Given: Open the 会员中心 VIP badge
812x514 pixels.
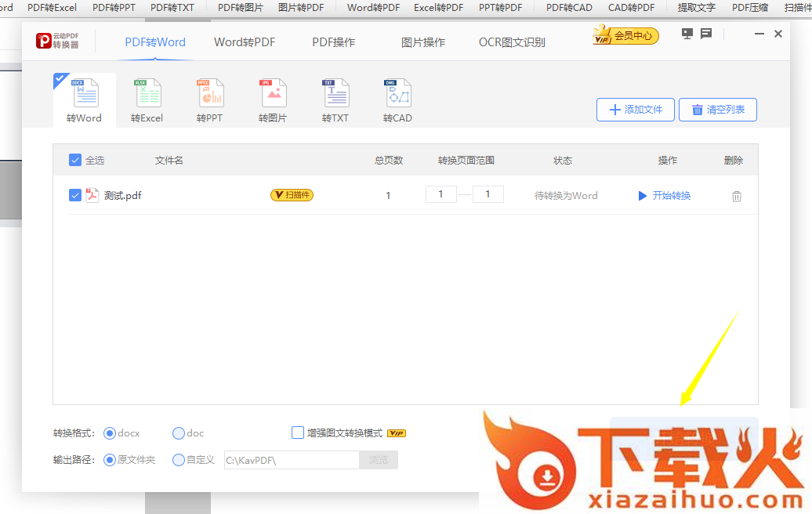Looking at the screenshot, I should pyautogui.click(x=625, y=35).
